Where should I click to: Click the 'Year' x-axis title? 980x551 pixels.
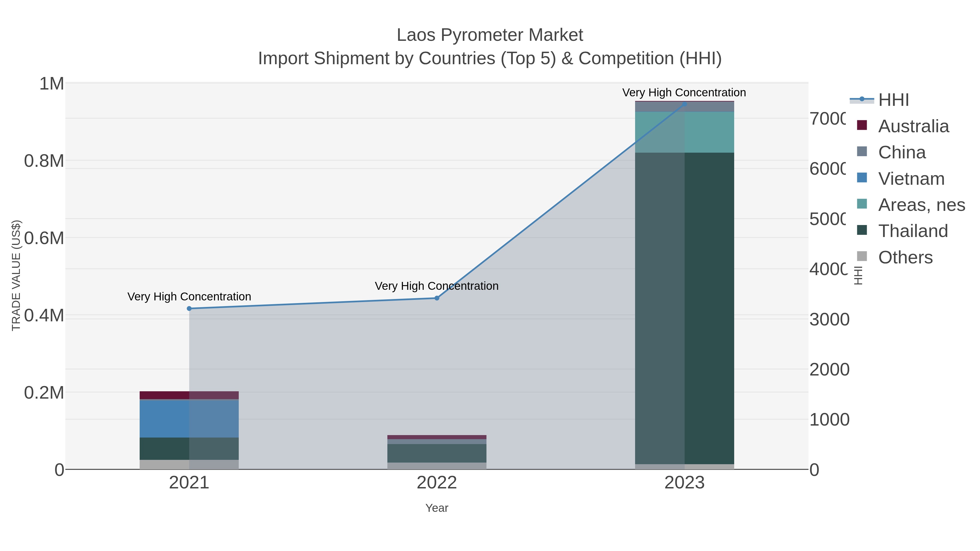(x=437, y=508)
